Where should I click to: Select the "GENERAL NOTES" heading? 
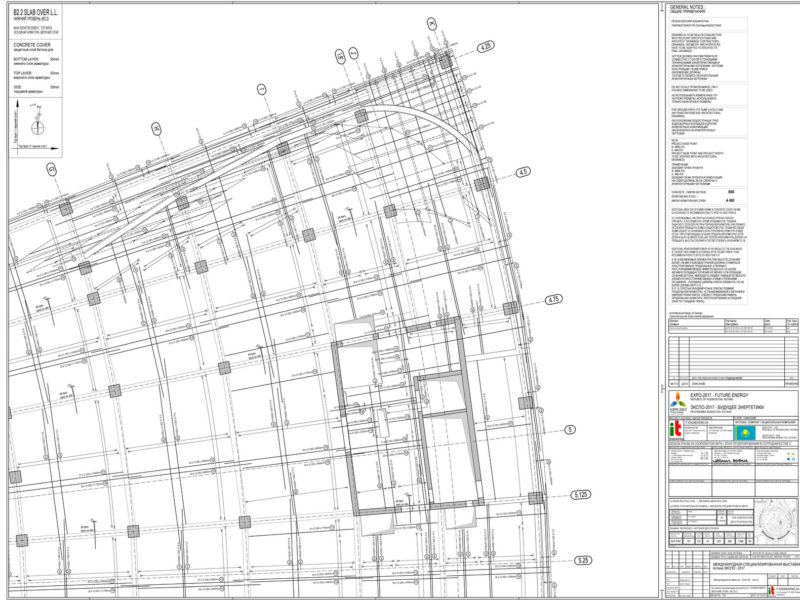pyautogui.click(x=686, y=7)
